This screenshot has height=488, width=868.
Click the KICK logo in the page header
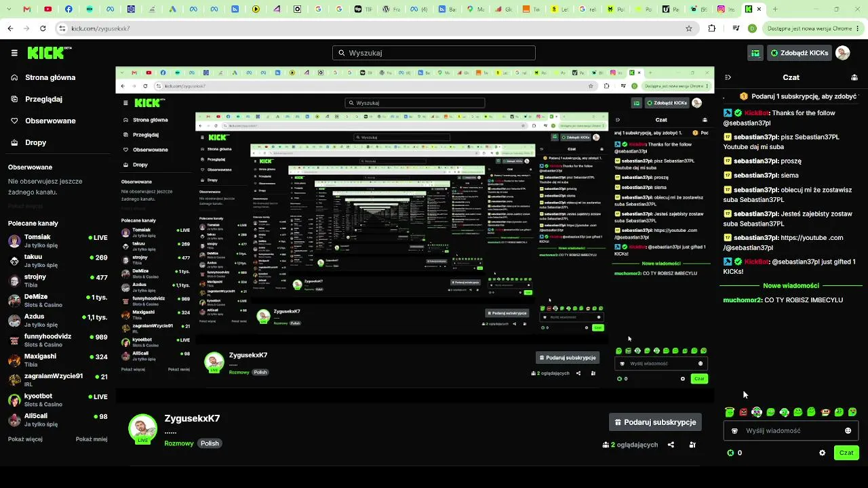(x=50, y=53)
